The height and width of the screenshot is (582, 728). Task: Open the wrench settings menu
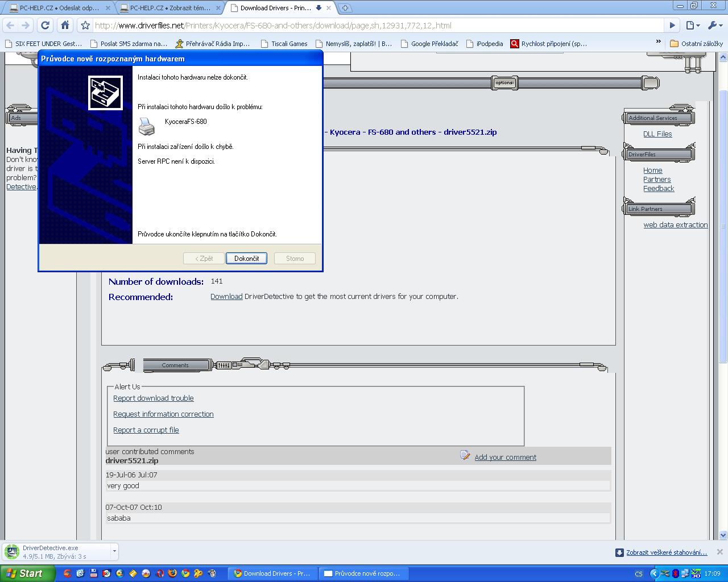pyautogui.click(x=714, y=25)
